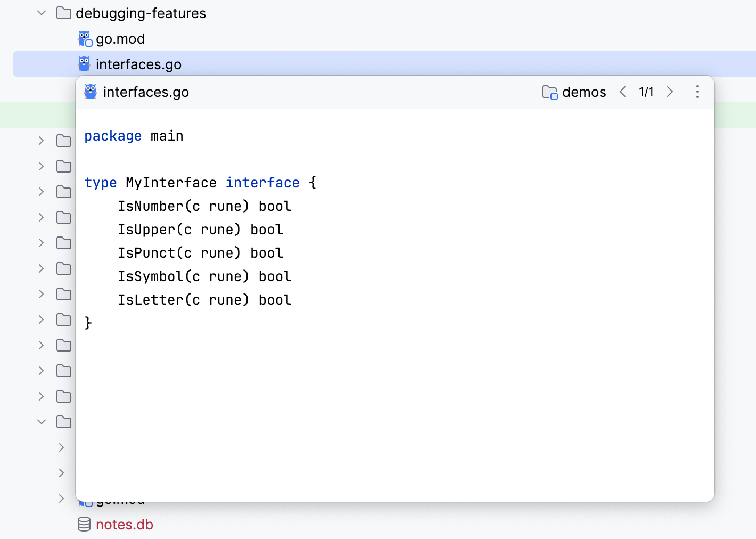Expand the first collapsed folder below the popup
The width and height of the screenshot is (756, 539).
click(x=41, y=141)
